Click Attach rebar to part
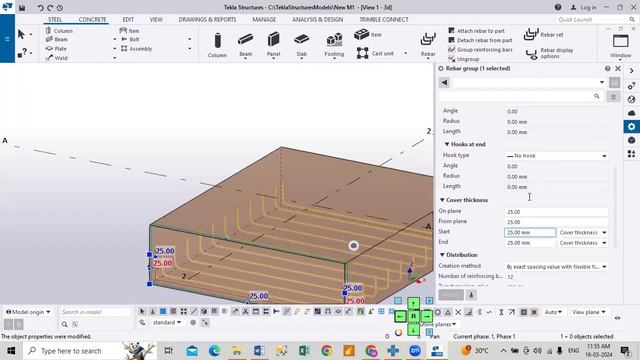 pos(476,31)
